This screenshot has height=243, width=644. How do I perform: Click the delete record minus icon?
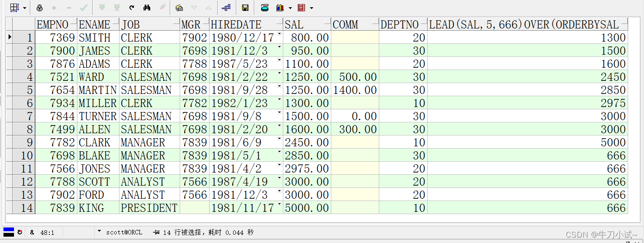(x=69, y=8)
